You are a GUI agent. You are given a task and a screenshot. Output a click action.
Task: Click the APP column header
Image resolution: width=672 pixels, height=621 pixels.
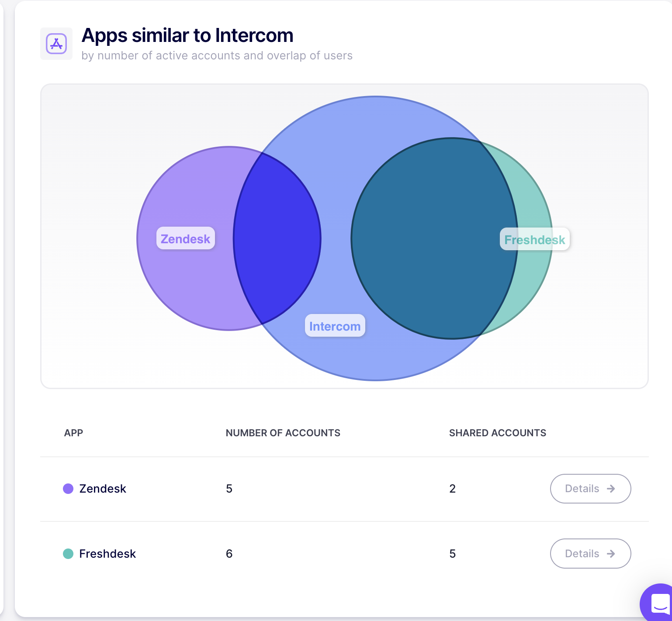coord(73,433)
